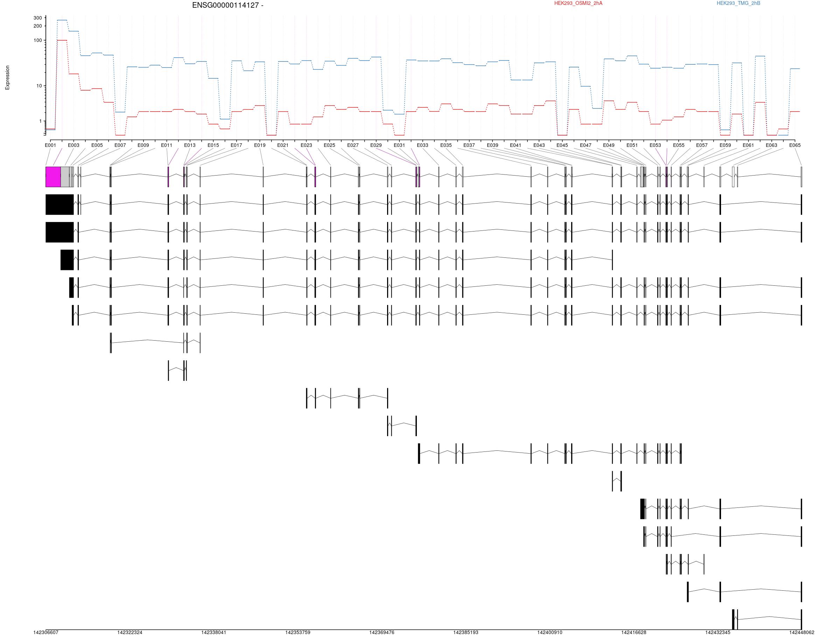This screenshot has width=840, height=640.
Task: Click the exon label E049
Action: tap(609, 145)
